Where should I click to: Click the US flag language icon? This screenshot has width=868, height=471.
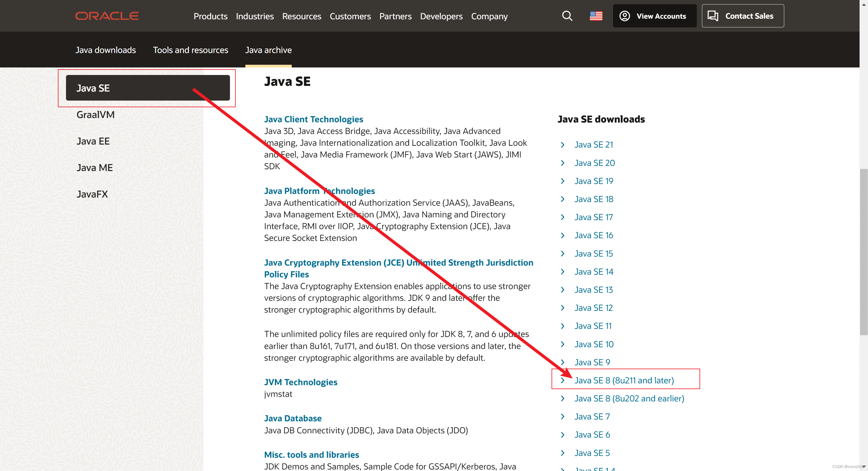pyautogui.click(x=596, y=16)
